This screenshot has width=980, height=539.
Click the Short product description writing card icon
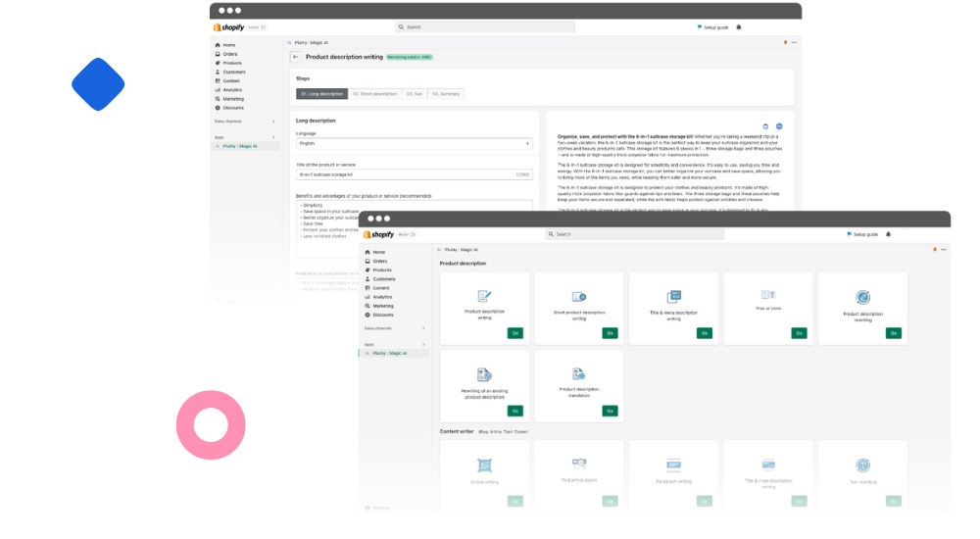(x=579, y=296)
